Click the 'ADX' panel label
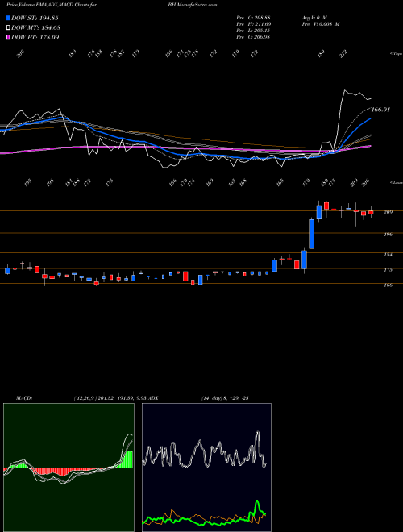403x532 pixels. pos(153,398)
